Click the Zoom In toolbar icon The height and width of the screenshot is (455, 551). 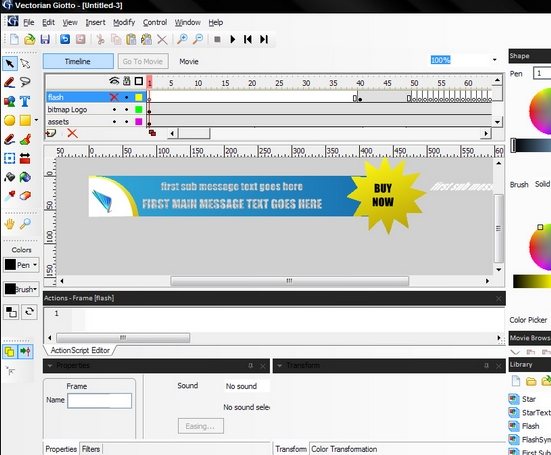182,39
